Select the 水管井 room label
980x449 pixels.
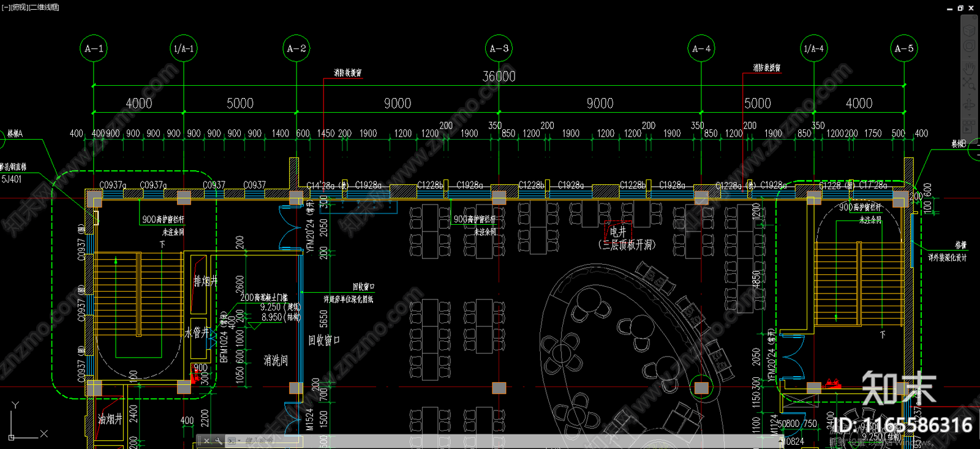[197, 333]
